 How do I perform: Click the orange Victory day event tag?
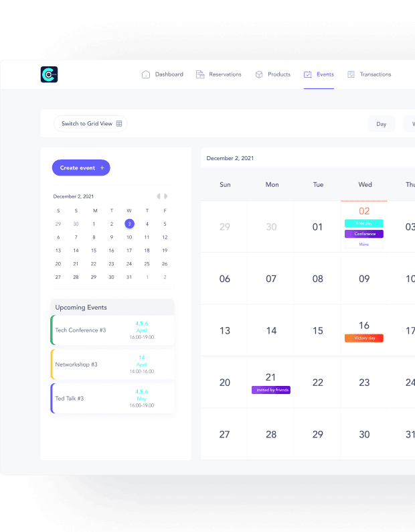(x=363, y=338)
